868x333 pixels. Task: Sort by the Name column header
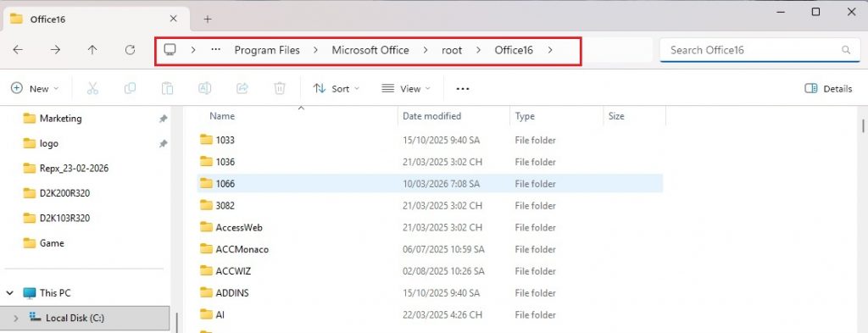(222, 116)
